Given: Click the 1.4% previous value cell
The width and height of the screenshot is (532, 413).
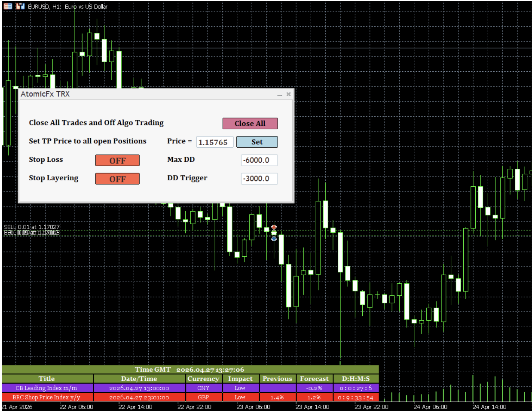Looking at the screenshot, I should point(277,398).
